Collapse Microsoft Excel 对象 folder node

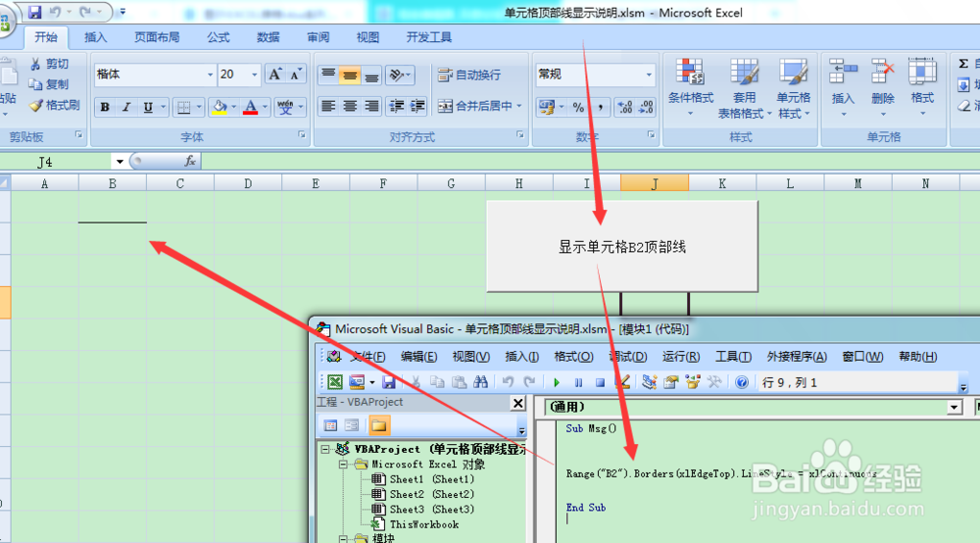(x=343, y=465)
